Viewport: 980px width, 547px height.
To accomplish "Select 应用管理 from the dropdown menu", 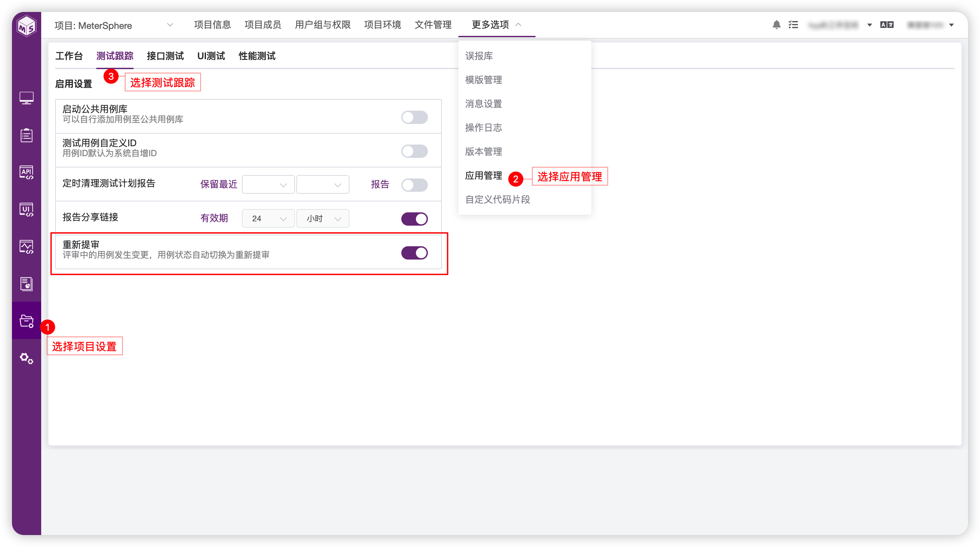I will [484, 175].
